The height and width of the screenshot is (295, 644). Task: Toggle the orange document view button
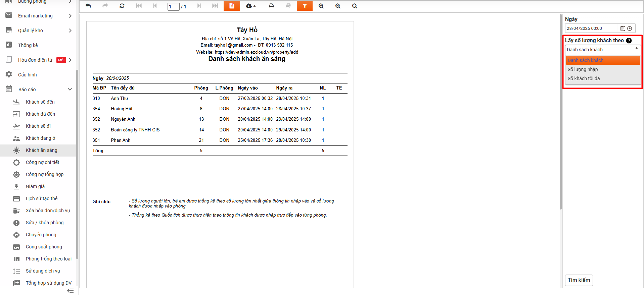click(232, 6)
